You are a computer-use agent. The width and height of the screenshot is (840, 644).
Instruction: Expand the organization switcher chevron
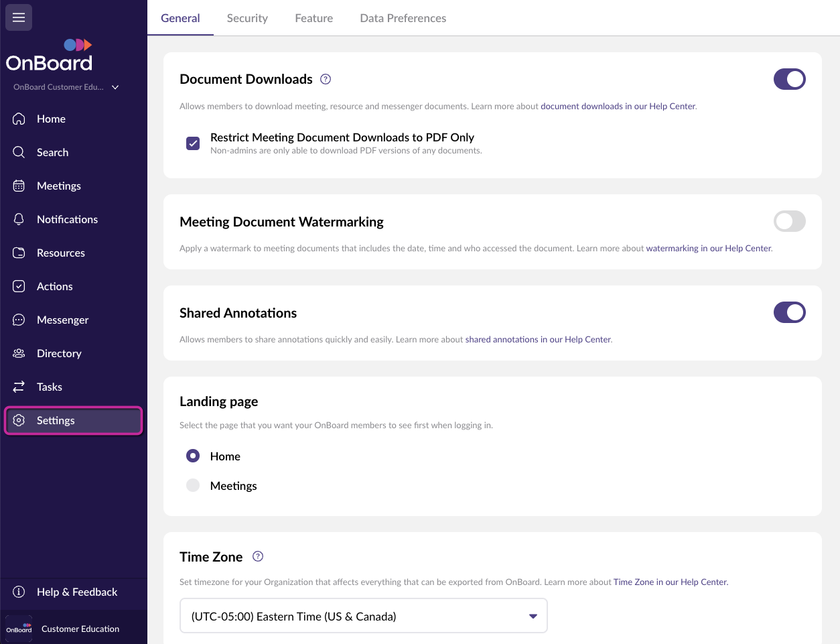coord(115,87)
